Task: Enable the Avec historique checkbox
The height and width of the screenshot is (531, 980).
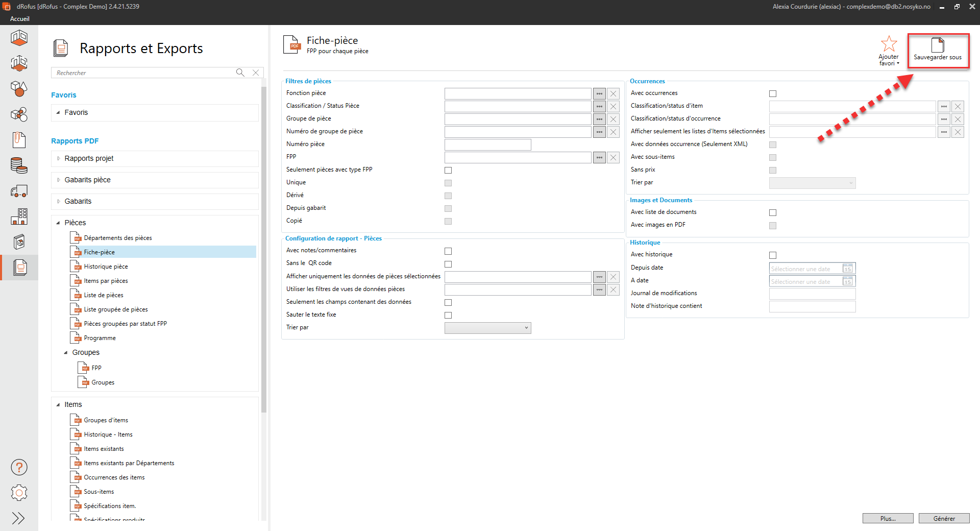Action: point(773,255)
